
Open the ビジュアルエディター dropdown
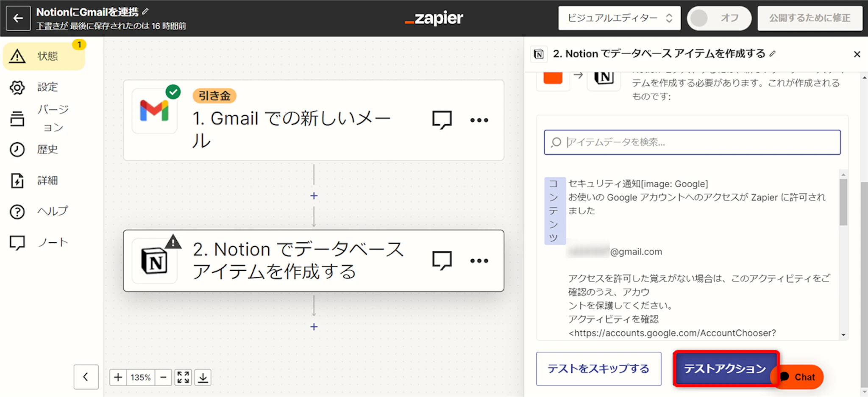pyautogui.click(x=619, y=18)
